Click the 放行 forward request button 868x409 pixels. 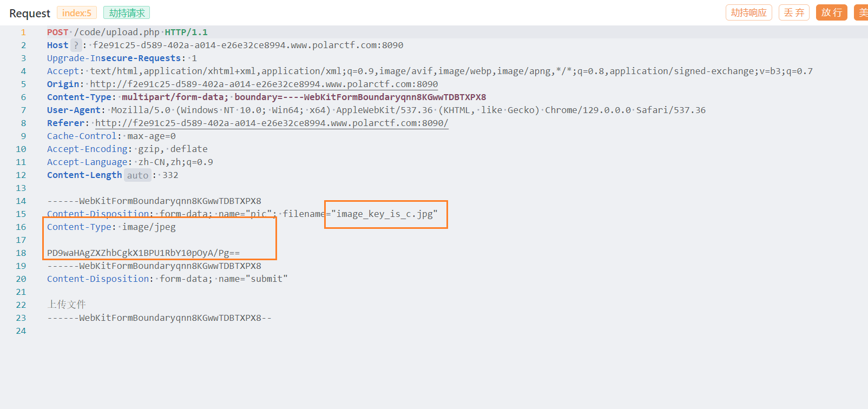tap(831, 12)
